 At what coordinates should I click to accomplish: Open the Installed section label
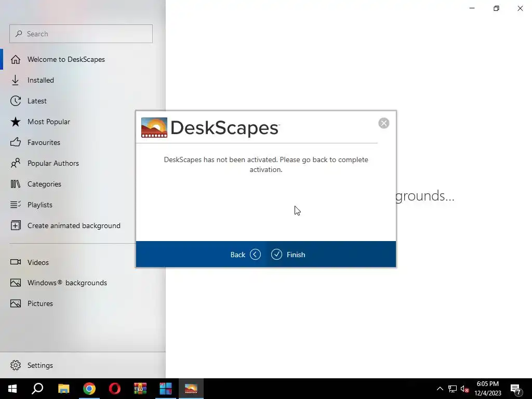coord(41,80)
